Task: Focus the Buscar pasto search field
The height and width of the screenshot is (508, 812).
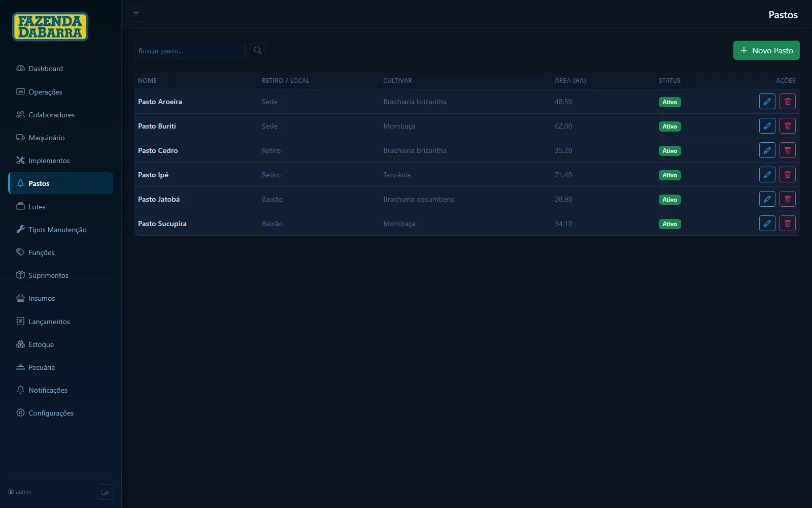Action: pyautogui.click(x=190, y=50)
